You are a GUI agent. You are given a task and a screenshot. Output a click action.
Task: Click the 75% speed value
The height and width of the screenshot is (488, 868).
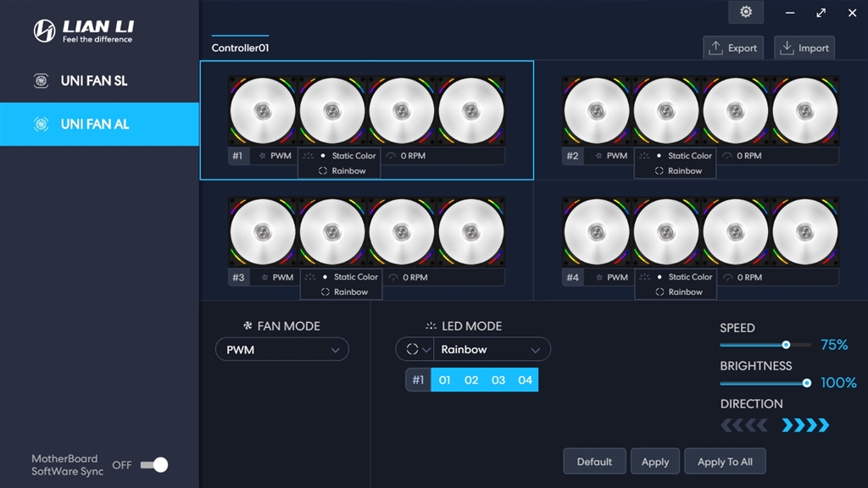[834, 345]
